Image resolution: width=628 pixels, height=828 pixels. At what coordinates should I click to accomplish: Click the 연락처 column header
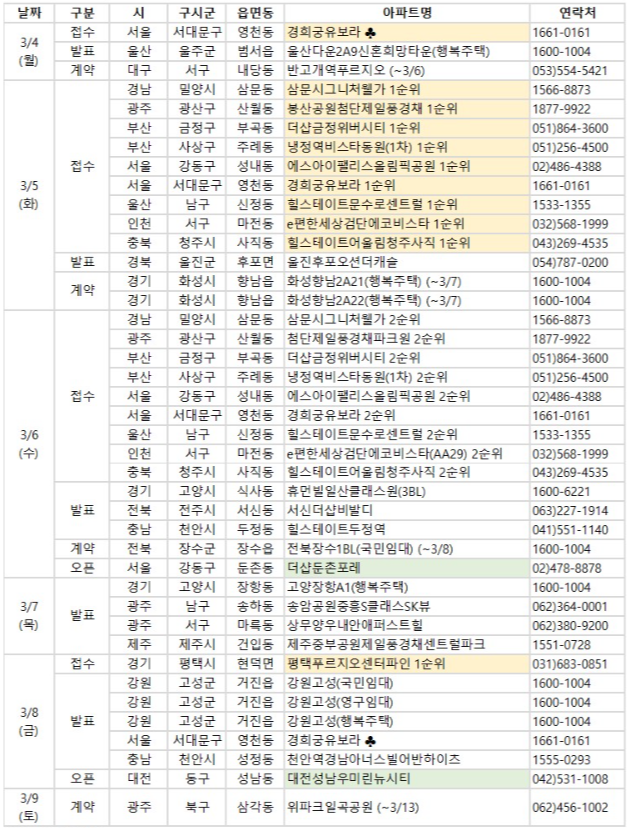[577, 13]
